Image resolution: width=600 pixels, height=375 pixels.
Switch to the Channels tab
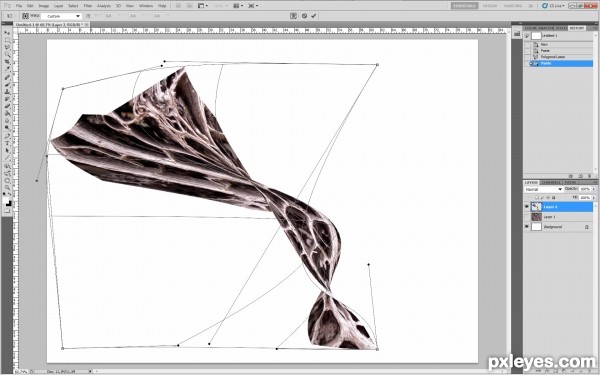coord(551,183)
